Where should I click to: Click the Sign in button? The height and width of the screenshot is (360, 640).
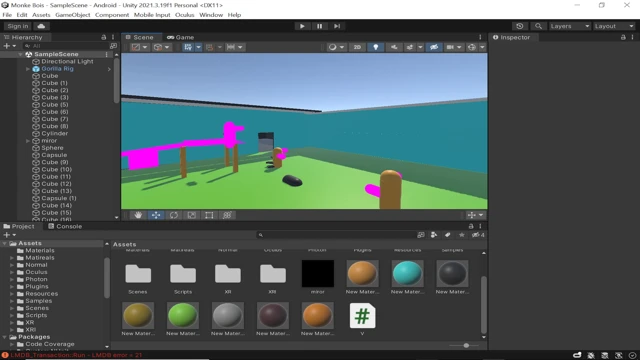point(18,26)
